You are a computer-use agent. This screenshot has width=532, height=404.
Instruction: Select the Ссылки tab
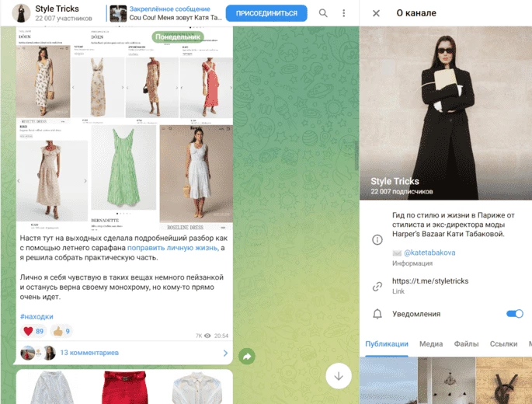point(504,344)
